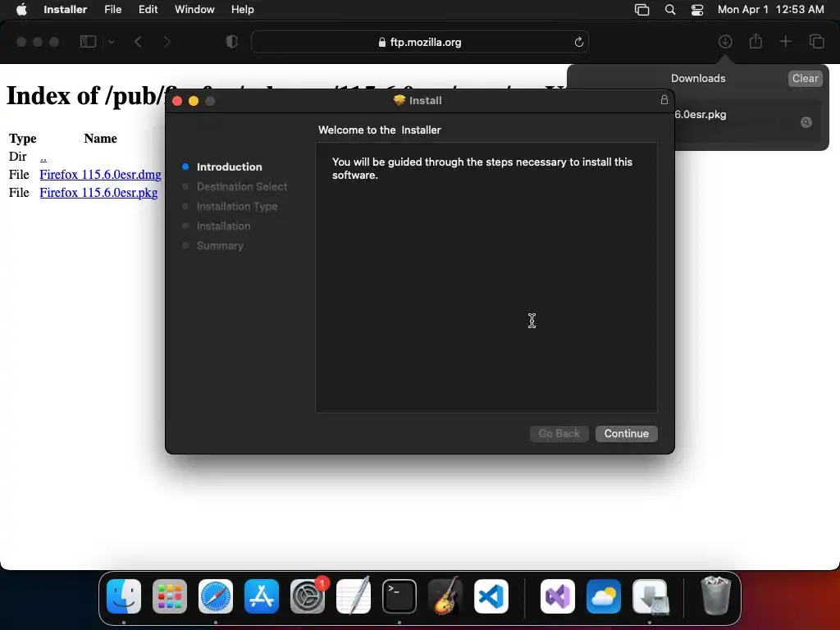Open Trash from the Dock

click(715, 596)
